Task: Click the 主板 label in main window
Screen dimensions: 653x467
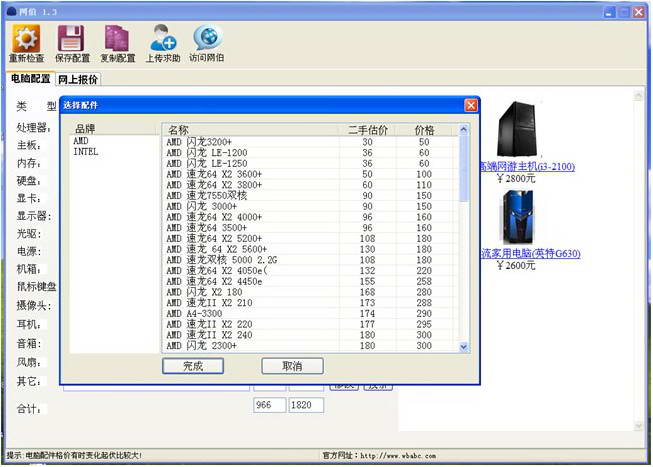Action: point(29,145)
